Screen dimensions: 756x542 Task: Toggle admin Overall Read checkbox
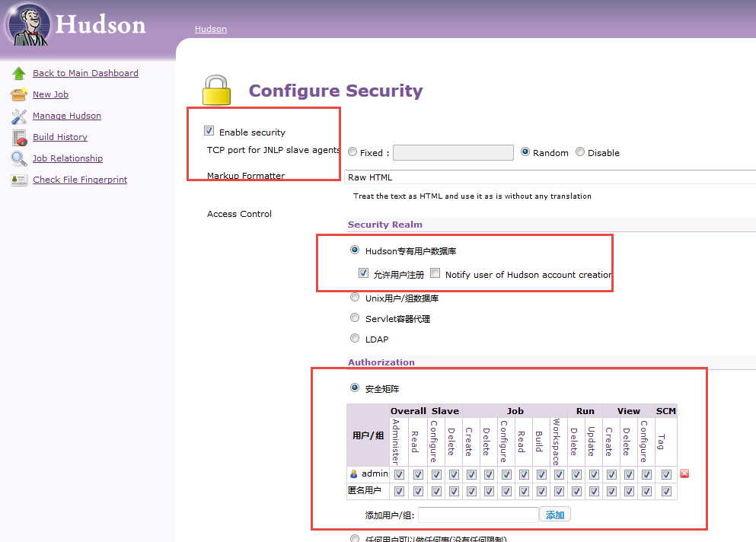point(418,474)
